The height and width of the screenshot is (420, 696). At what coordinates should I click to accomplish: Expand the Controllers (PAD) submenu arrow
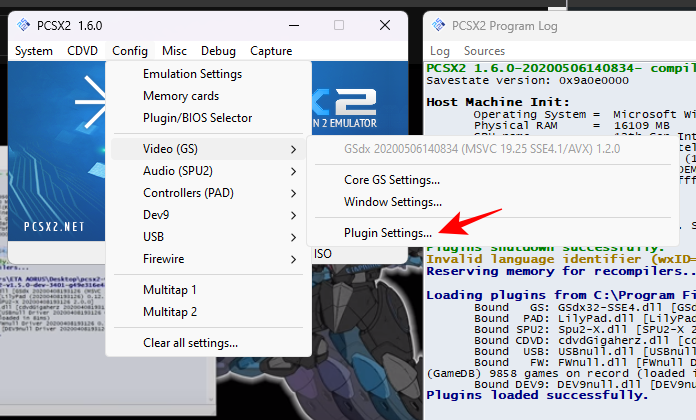click(293, 193)
